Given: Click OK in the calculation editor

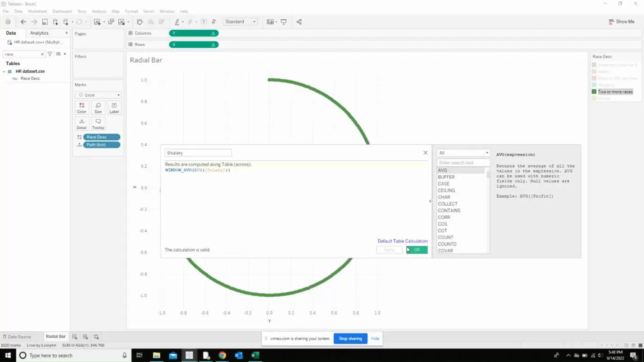Looking at the screenshot, I should pyautogui.click(x=417, y=250).
